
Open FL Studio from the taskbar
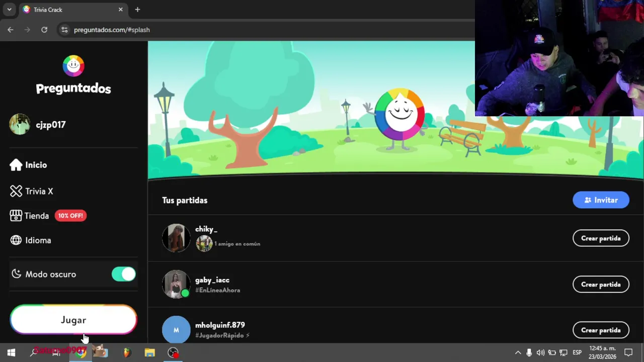click(127, 352)
